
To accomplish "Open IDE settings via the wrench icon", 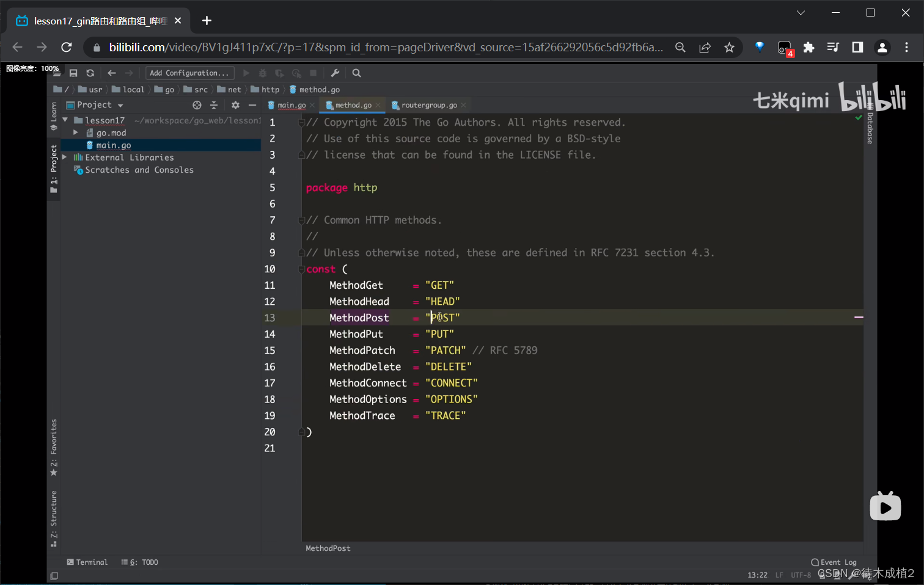I will click(x=335, y=73).
